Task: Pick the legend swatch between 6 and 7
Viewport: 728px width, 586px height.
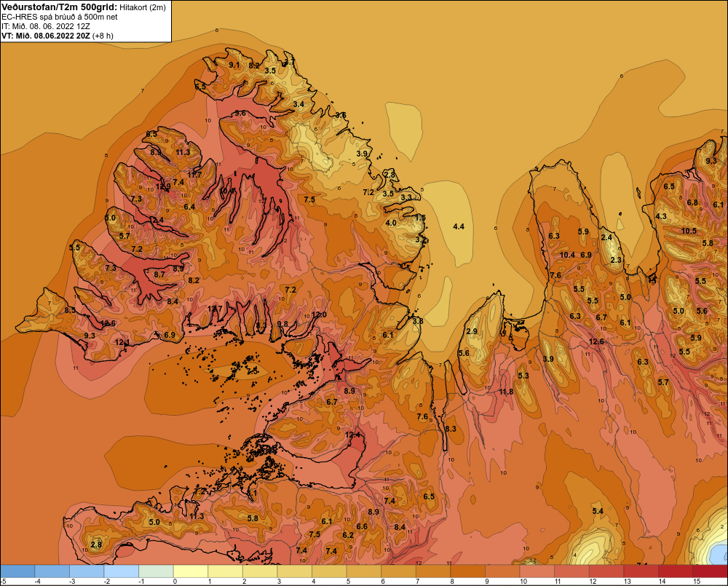Action: (398, 571)
